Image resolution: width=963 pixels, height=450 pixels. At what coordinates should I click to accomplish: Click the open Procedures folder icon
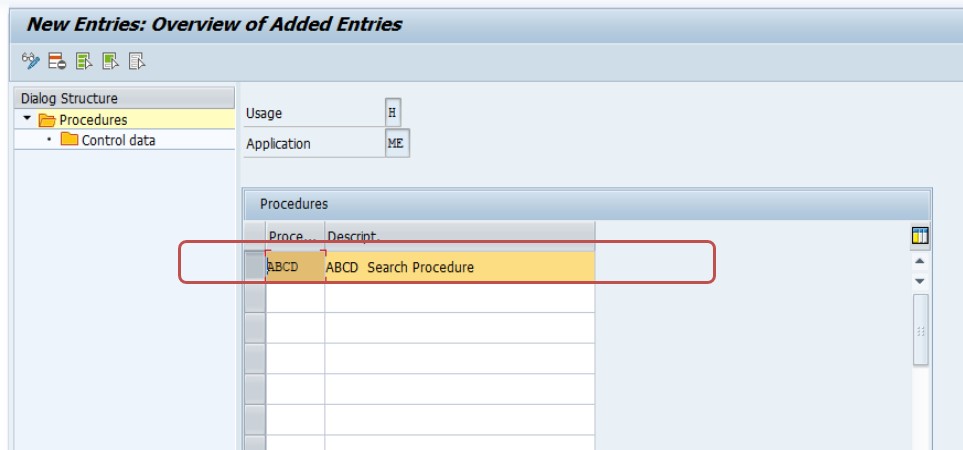(47, 120)
